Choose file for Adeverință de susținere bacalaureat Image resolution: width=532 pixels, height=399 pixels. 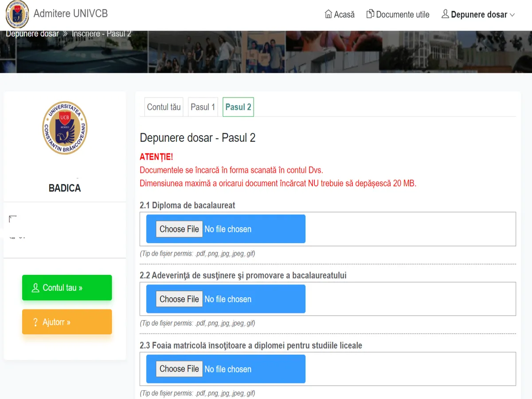click(x=179, y=299)
